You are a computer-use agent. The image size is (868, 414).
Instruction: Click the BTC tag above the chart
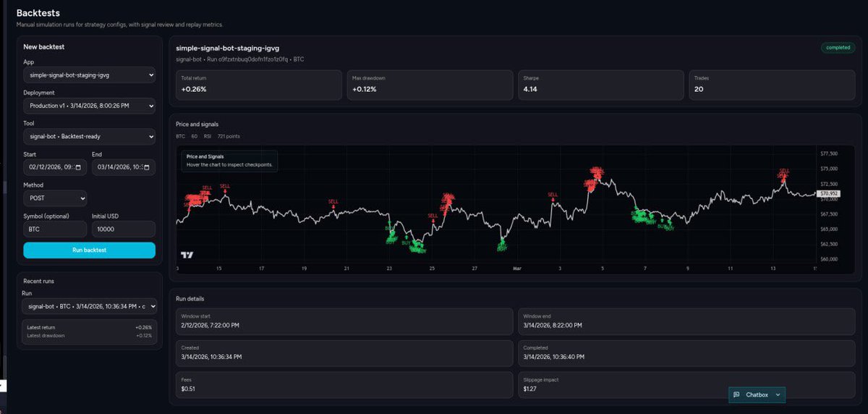tap(180, 136)
